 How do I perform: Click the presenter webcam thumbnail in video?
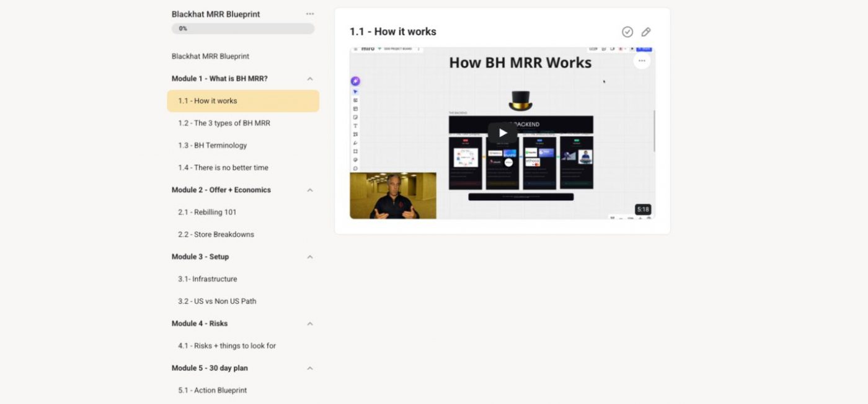pyautogui.click(x=393, y=196)
